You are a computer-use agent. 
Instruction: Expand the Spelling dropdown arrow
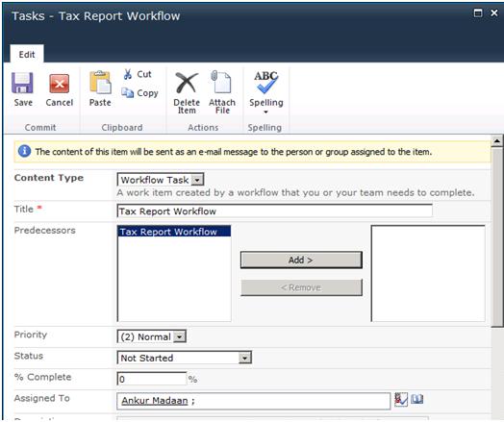pos(265,112)
